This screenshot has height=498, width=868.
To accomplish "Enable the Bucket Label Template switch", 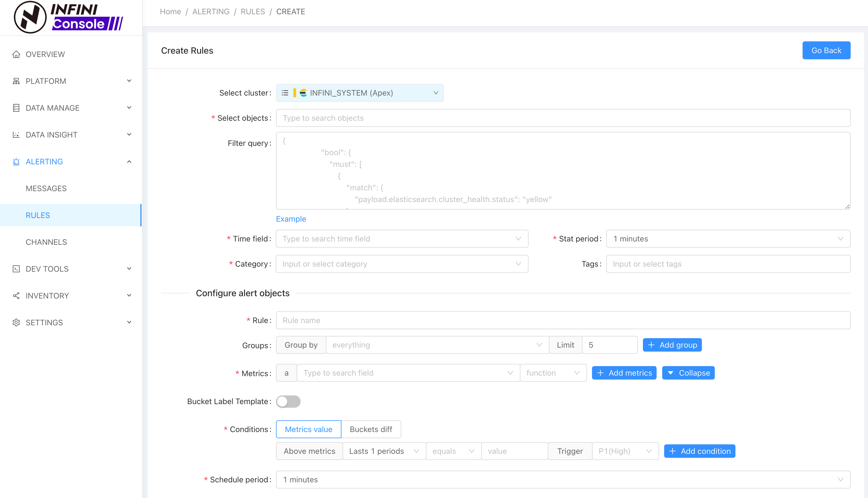I will tap(288, 402).
